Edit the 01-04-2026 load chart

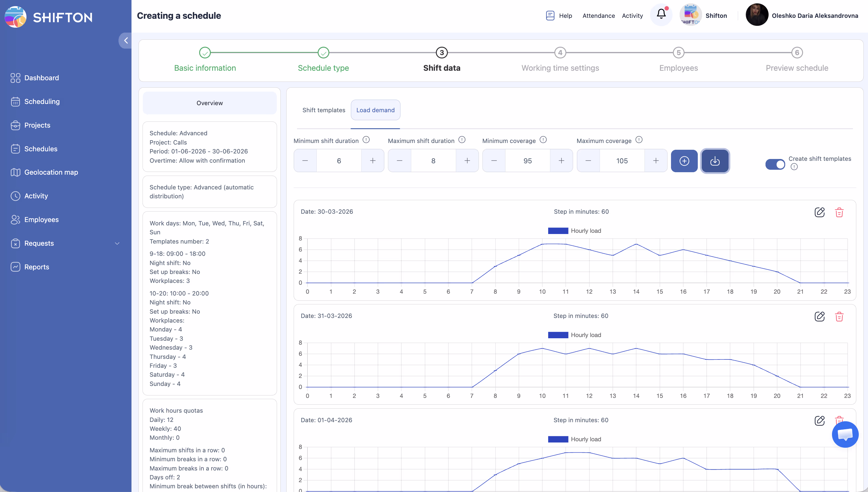[819, 421]
